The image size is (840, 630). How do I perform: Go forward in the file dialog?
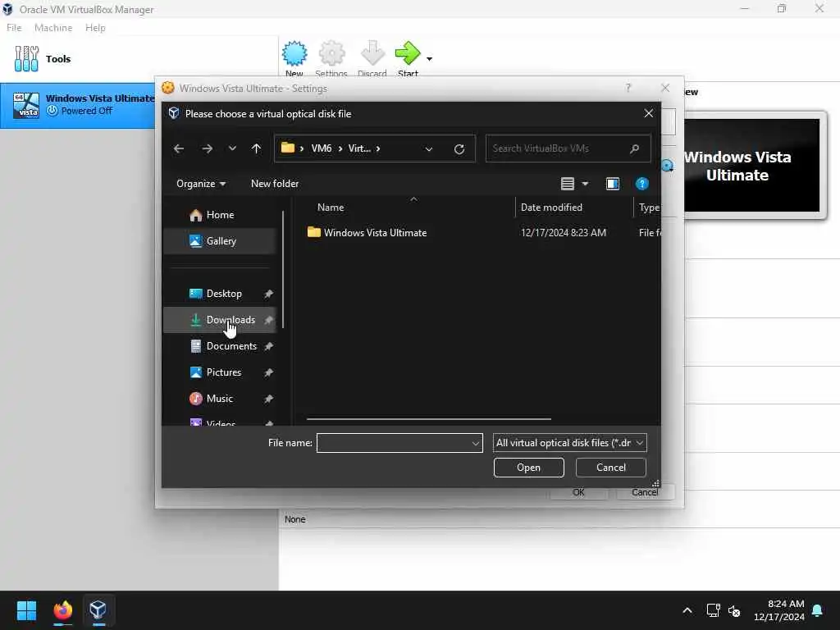point(207,148)
